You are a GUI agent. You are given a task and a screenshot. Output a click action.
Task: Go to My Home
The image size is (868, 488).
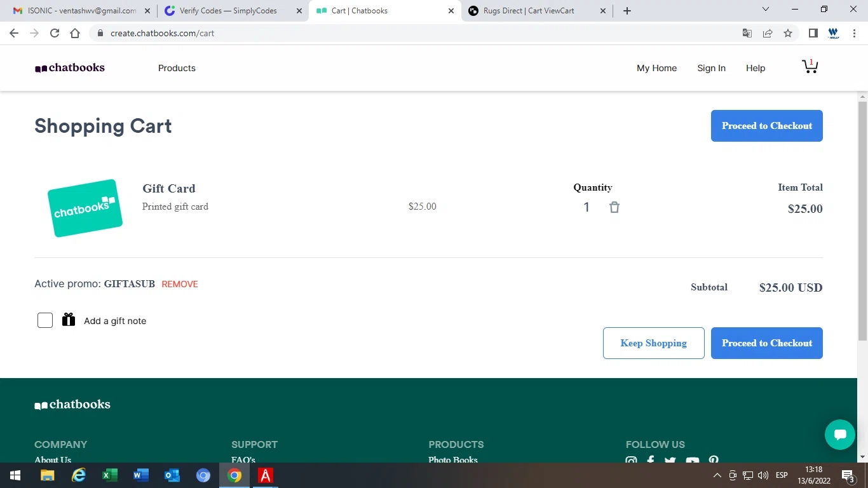pyautogui.click(x=656, y=68)
